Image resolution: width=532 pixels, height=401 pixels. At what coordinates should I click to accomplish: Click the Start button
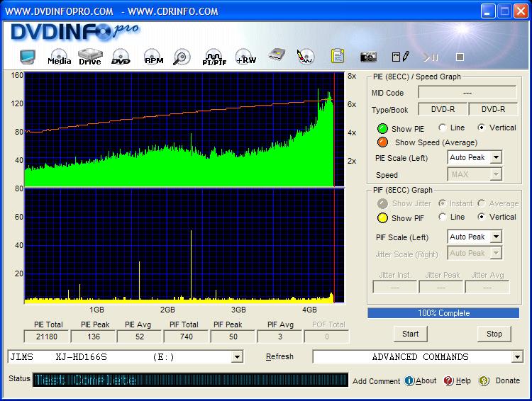(411, 334)
